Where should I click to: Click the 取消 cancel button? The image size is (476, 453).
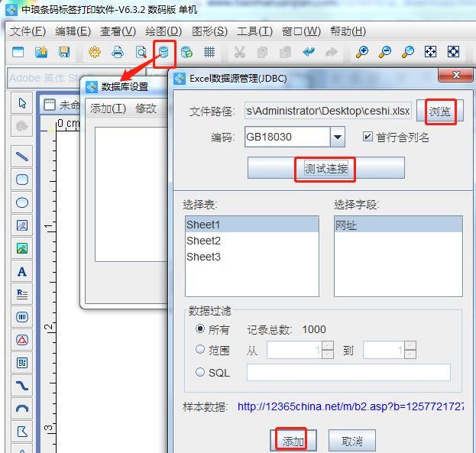352,441
